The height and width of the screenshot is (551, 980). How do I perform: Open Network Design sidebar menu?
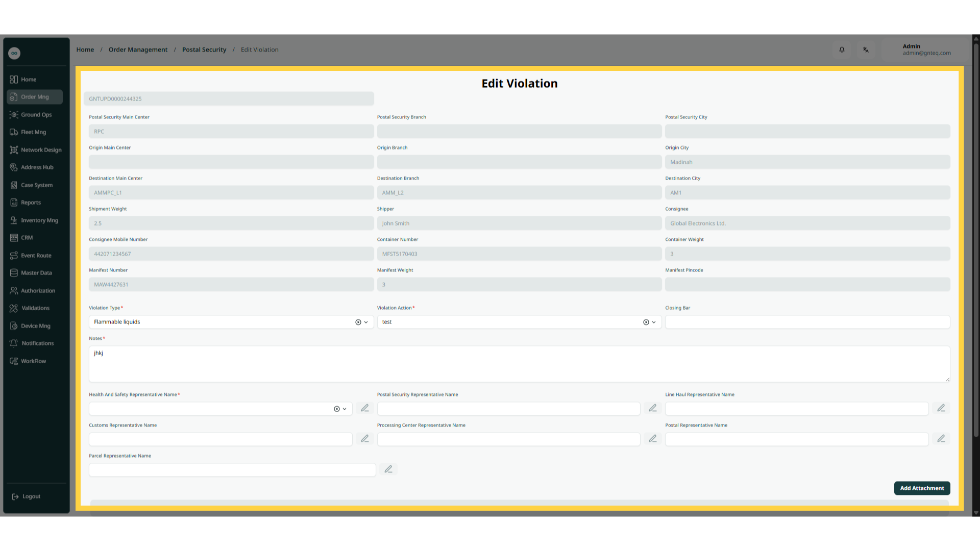(36, 150)
